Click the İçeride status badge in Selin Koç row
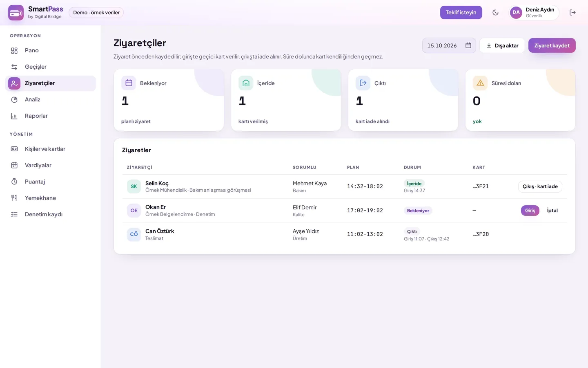 (414, 184)
